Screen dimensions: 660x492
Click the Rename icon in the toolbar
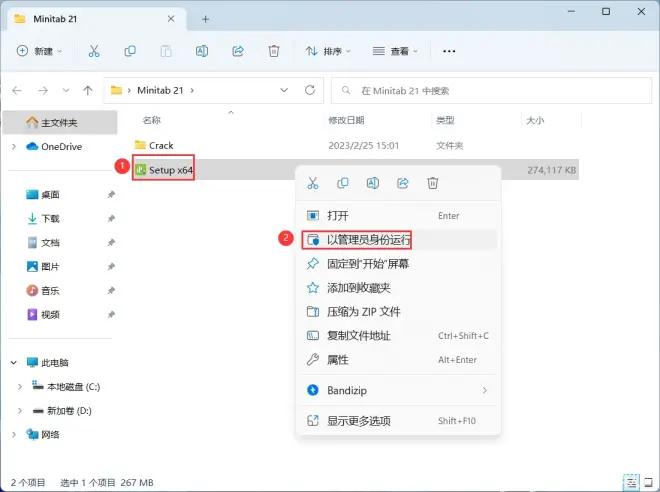(x=202, y=51)
